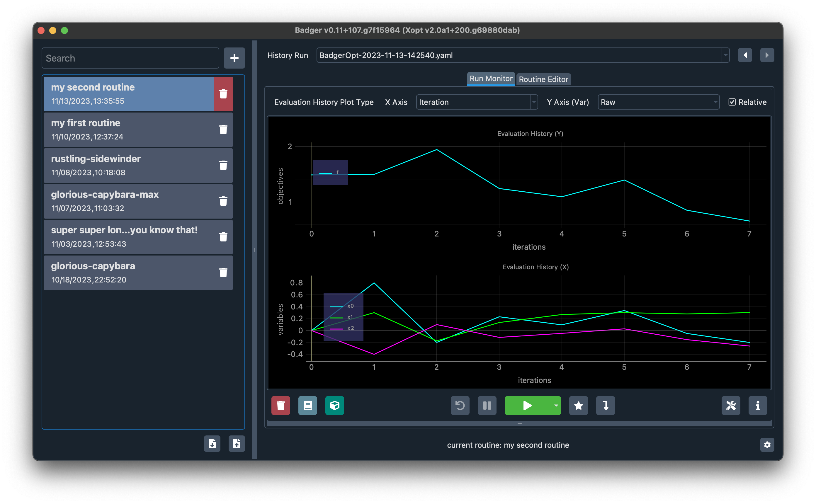The image size is (816, 504).
Task: Click the x2 magenta legend entry
Action: [x=342, y=328]
